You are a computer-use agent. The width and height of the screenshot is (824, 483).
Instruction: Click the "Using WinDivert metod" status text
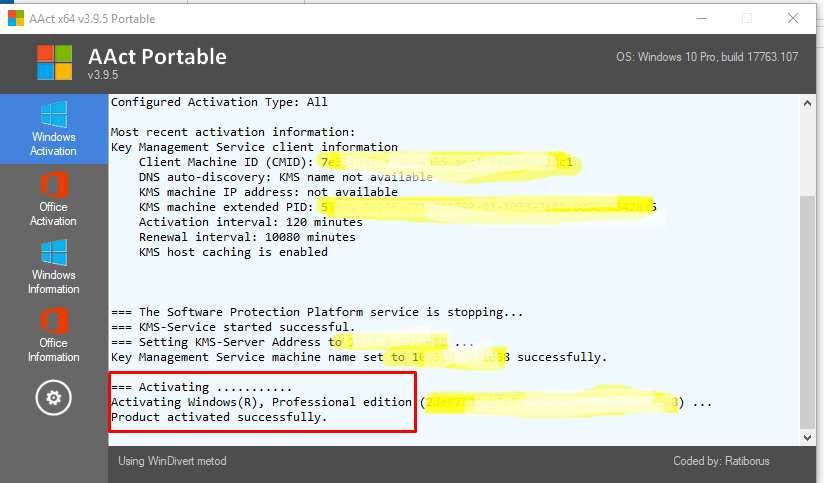[x=172, y=461]
